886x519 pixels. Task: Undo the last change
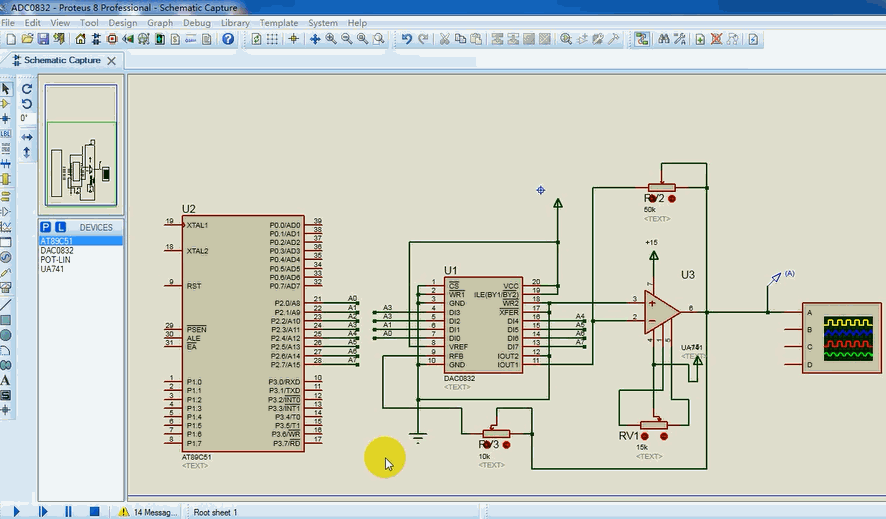(407, 39)
